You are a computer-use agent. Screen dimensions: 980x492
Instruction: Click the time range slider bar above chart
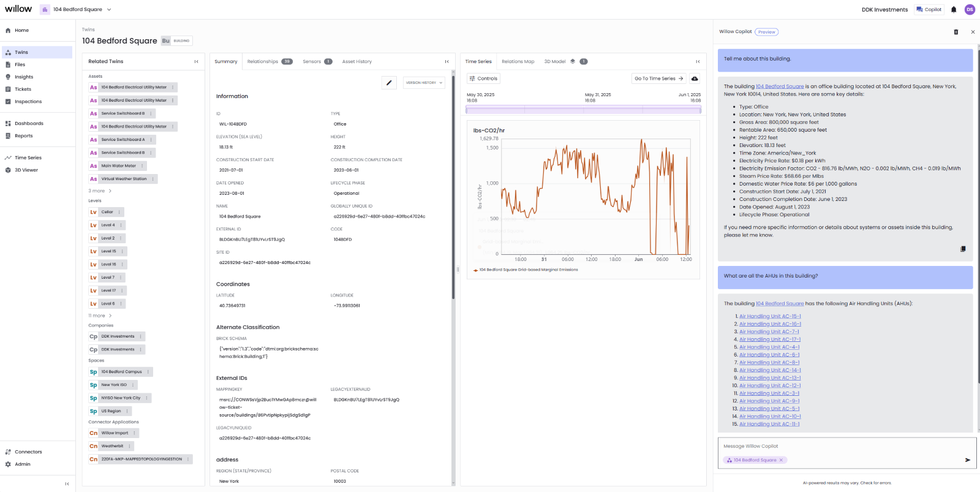click(583, 110)
